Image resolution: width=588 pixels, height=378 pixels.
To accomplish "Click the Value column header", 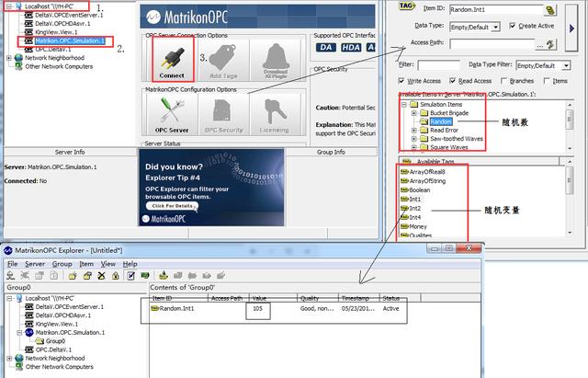I will (x=273, y=298).
